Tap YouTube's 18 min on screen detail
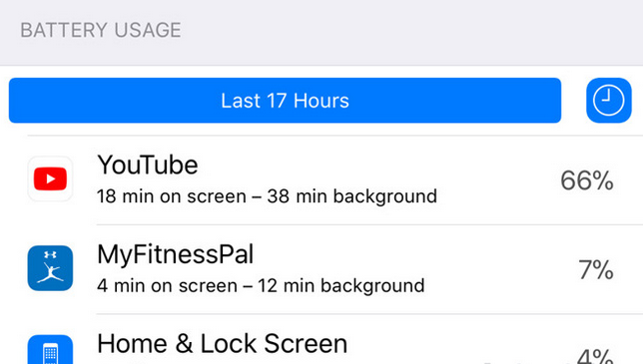 click(x=172, y=196)
